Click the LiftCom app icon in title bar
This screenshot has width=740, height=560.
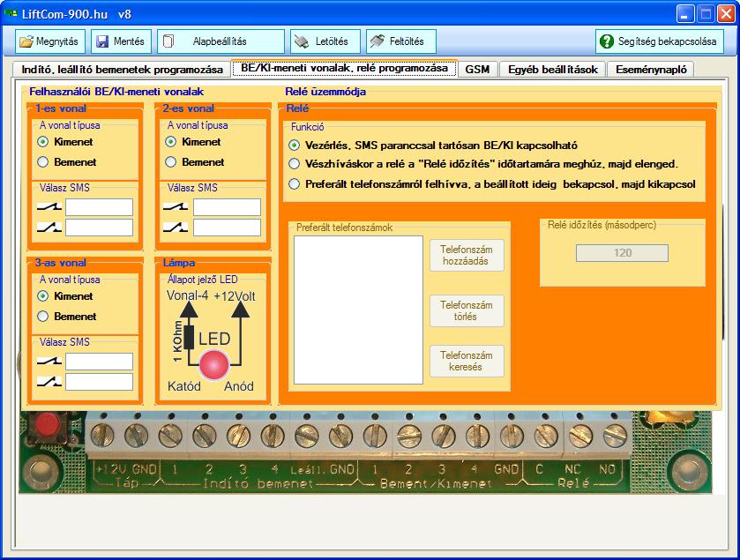[x=11, y=14]
